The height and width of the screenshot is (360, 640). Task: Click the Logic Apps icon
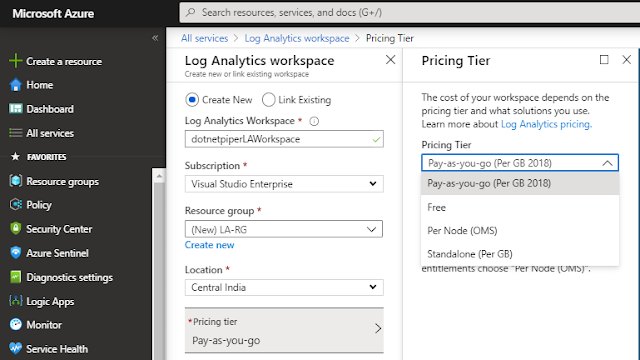(16, 301)
